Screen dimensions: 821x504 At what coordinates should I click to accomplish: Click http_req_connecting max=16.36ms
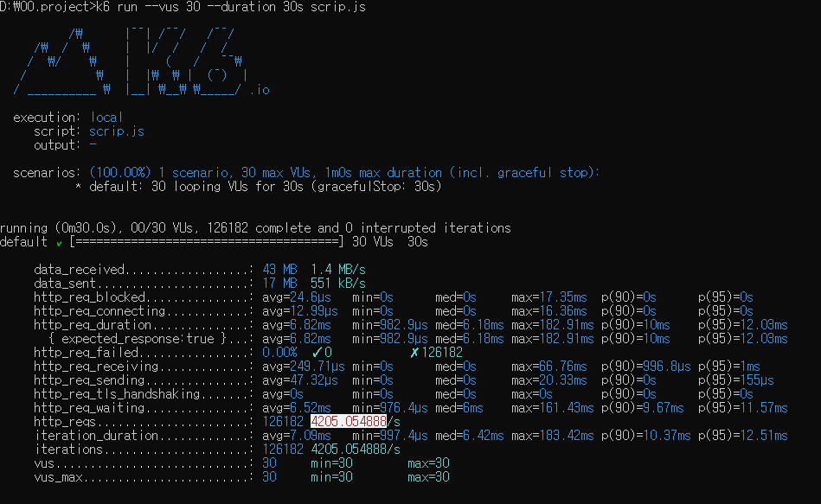click(x=549, y=311)
